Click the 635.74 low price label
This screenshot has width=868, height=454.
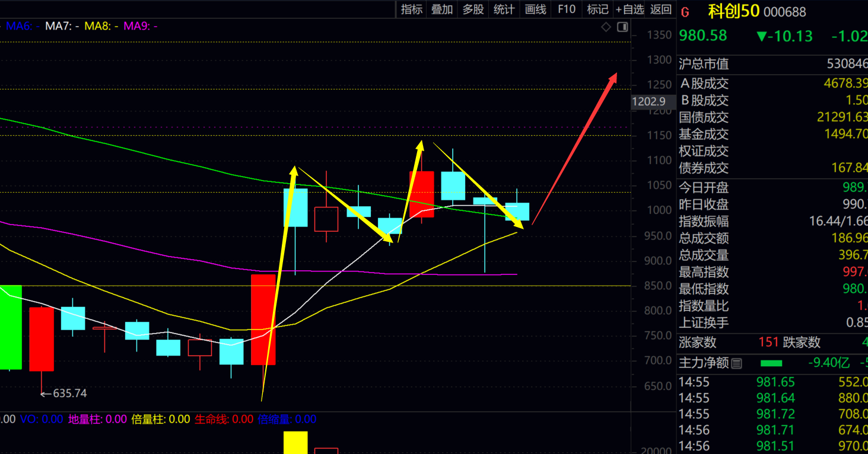(x=69, y=394)
